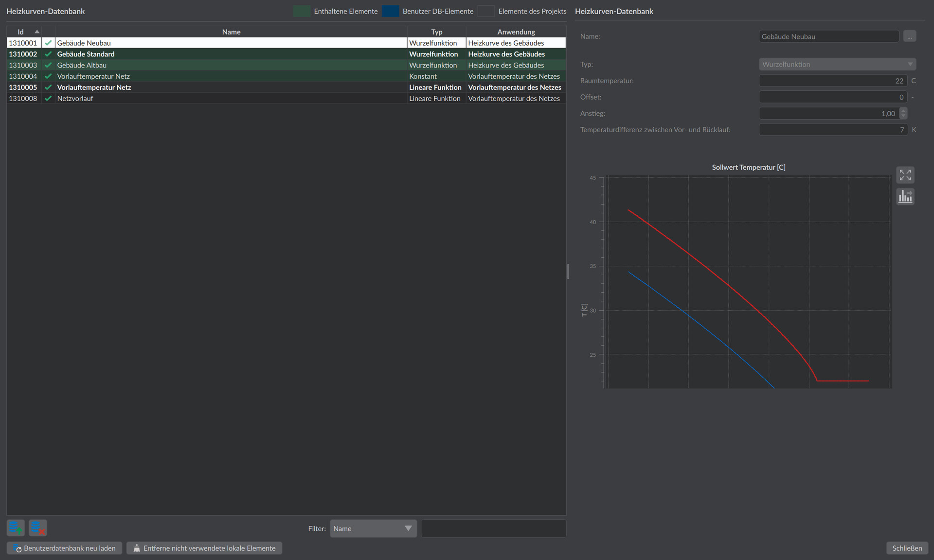Open the Filter Name dropdown
The image size is (934, 560).
pos(373,528)
